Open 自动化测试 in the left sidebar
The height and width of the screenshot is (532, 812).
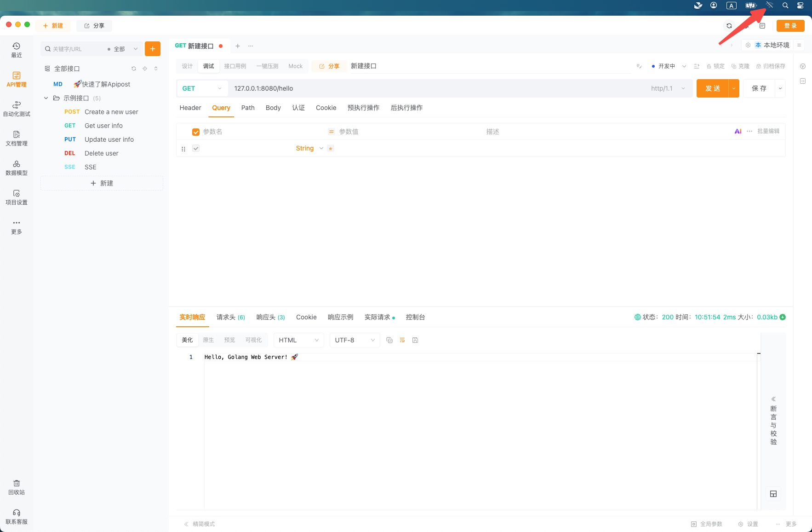pyautogui.click(x=16, y=109)
